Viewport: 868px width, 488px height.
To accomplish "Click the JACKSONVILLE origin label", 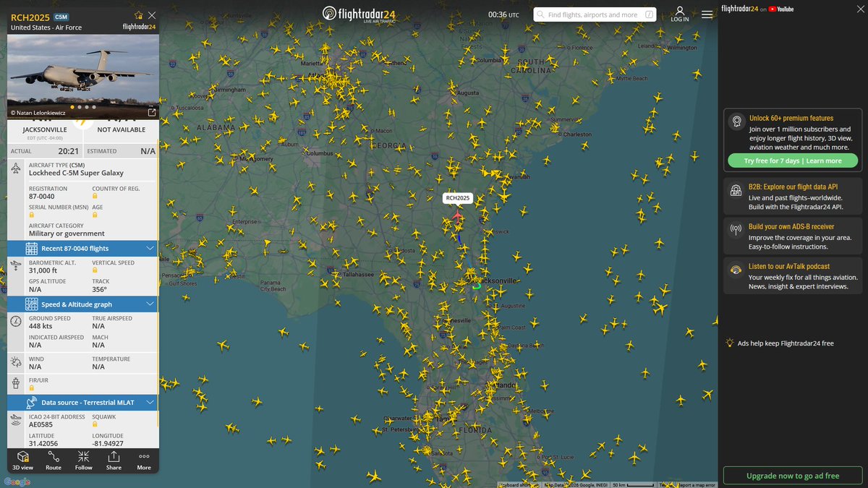I will (45, 130).
